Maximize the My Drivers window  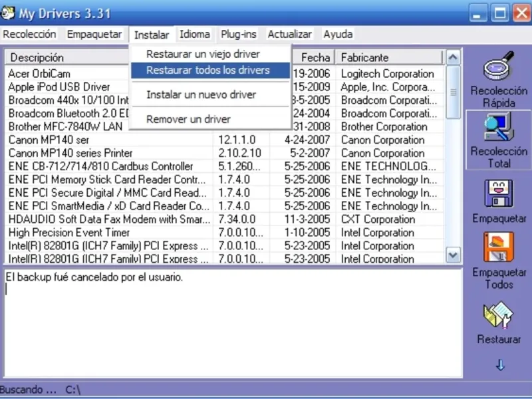tap(500, 13)
